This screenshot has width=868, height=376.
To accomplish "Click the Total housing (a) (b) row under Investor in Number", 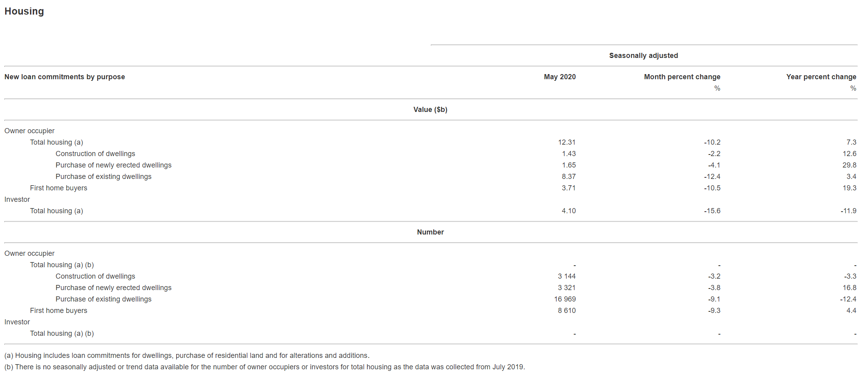I will point(62,333).
